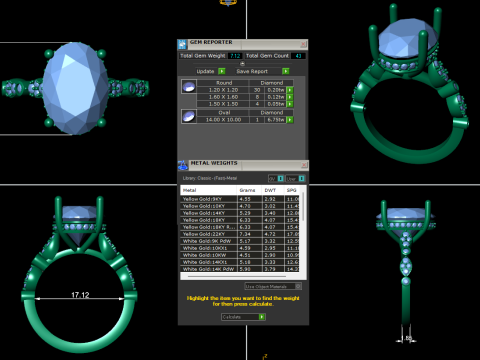The width and height of the screenshot is (480, 360).
Task: Click the quantity 30 cell
Action: coord(257,90)
